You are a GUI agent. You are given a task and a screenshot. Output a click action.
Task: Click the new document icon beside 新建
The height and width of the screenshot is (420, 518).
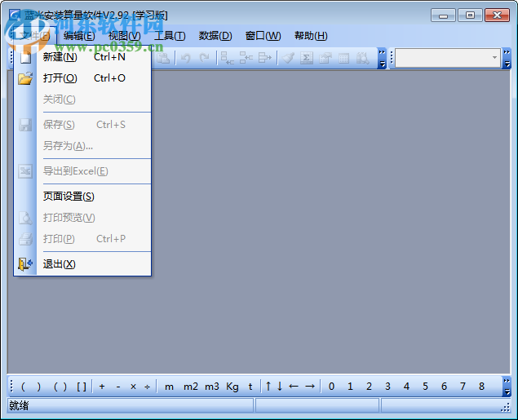point(25,57)
